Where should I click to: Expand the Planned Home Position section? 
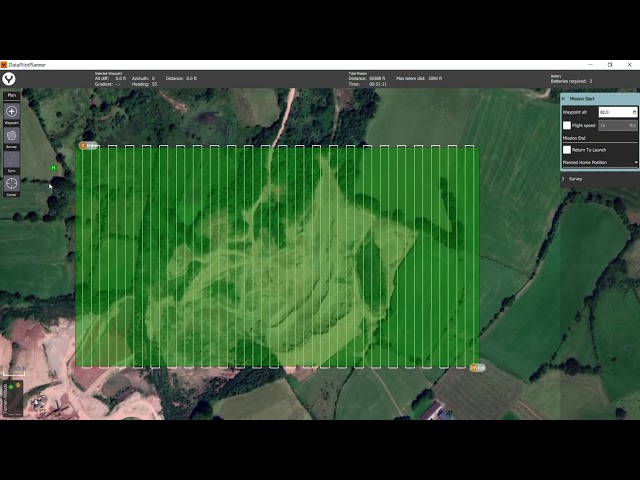(x=600, y=162)
